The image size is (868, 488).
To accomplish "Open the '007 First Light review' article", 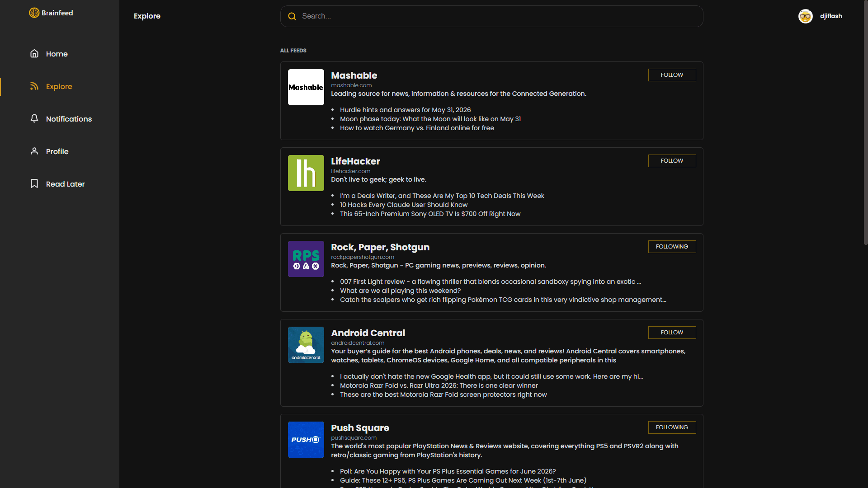I will coord(491,282).
